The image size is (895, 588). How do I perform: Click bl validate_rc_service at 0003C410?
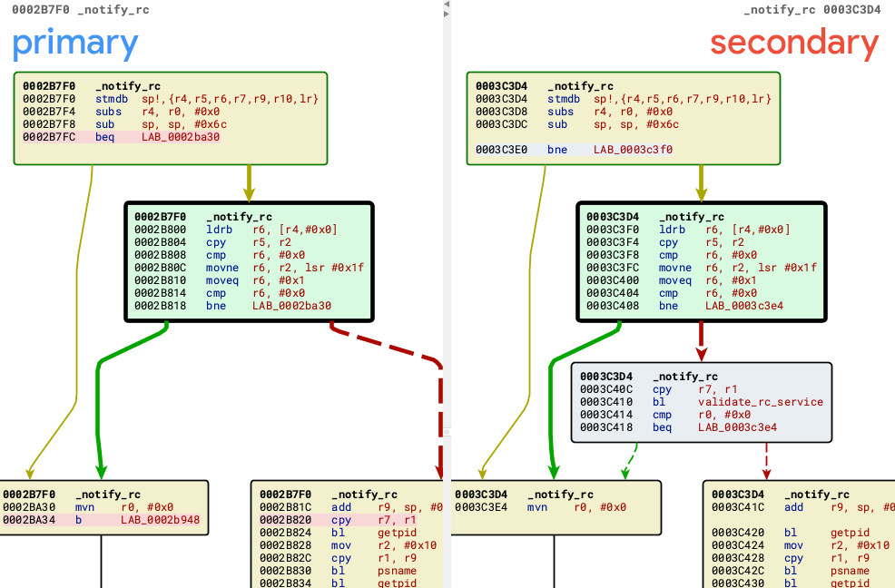(x=702, y=402)
